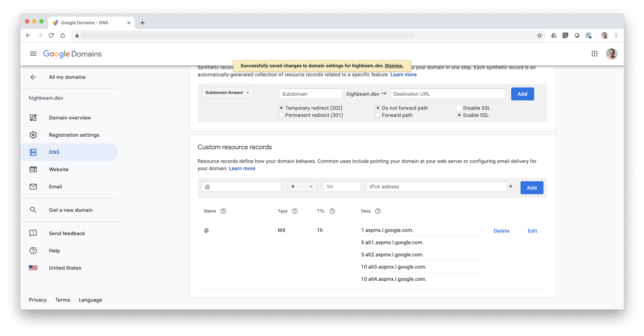This screenshot has height=336, width=644.
Task: Click the record name @ field
Action: (x=241, y=186)
